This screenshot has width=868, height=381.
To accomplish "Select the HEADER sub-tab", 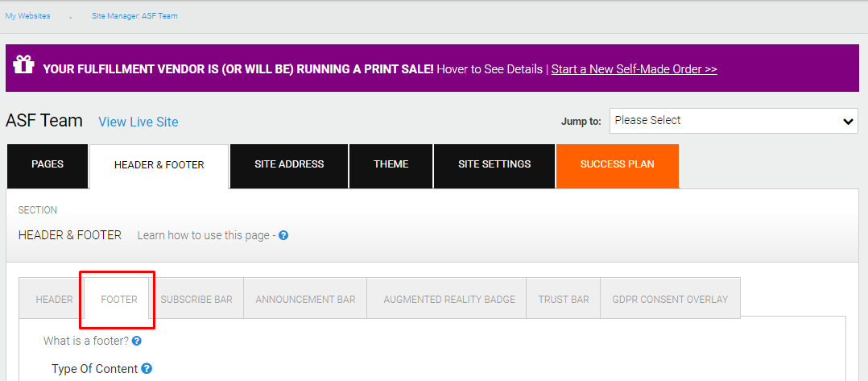I will [54, 300].
